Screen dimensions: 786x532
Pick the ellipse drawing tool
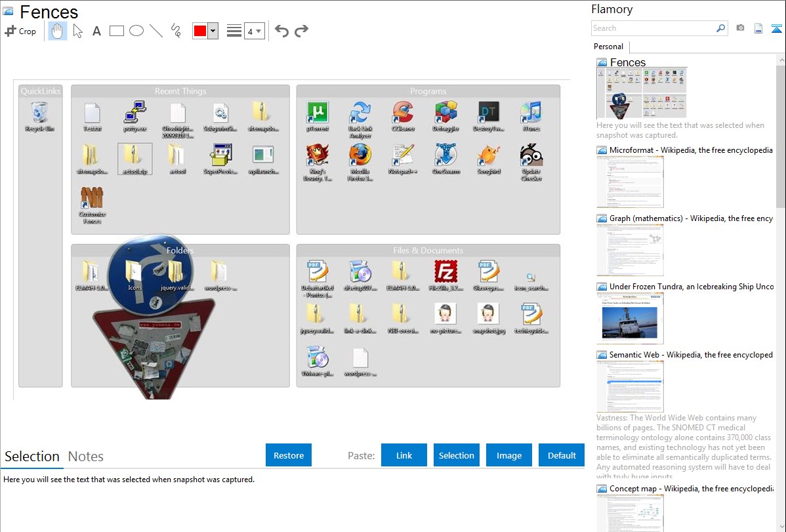[x=136, y=31]
